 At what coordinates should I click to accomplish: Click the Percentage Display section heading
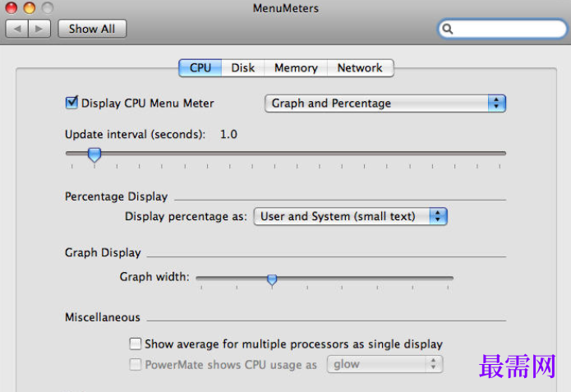coord(116,196)
